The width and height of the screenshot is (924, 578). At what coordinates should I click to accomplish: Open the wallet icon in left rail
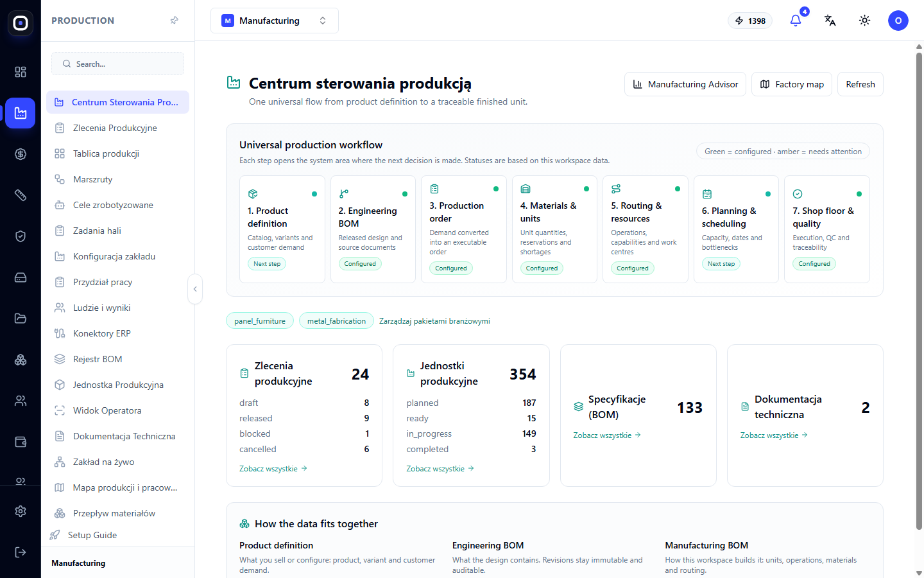coord(21,442)
